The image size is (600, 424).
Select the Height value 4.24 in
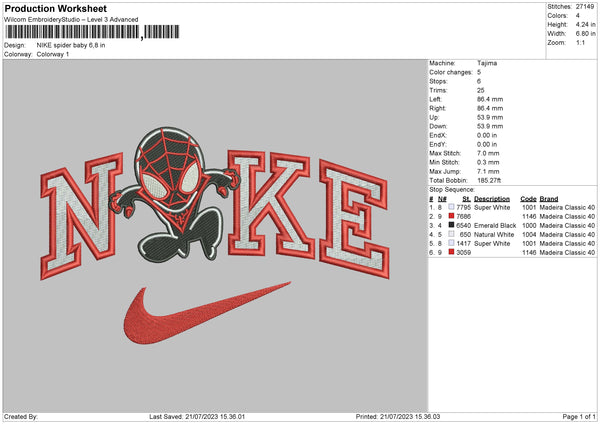click(x=585, y=24)
